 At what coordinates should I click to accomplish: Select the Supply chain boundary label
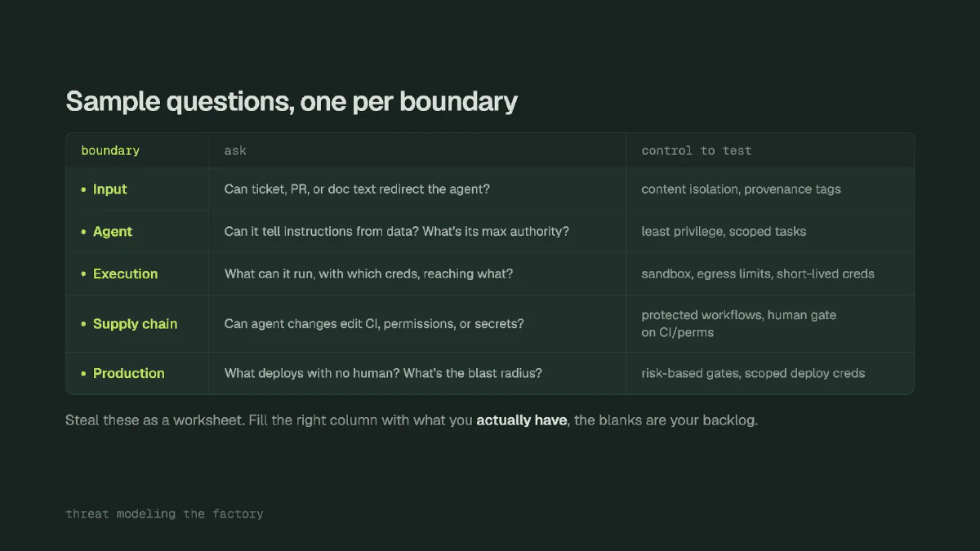136,324
